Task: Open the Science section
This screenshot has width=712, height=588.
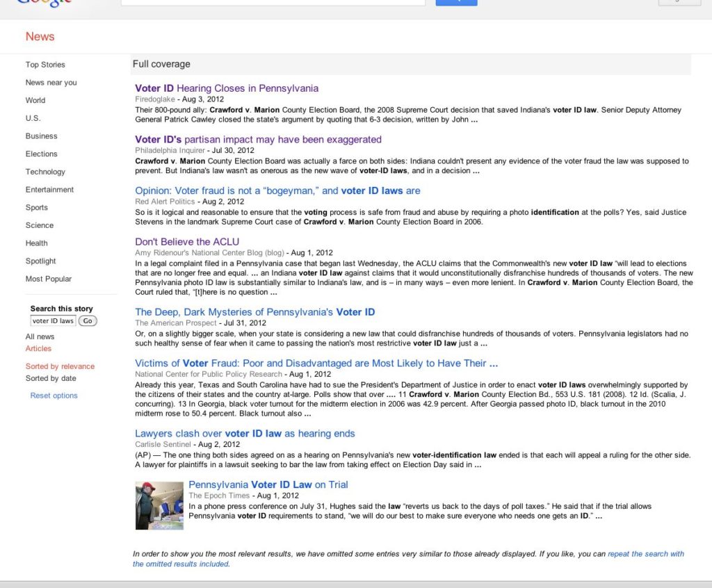Action: tap(40, 225)
